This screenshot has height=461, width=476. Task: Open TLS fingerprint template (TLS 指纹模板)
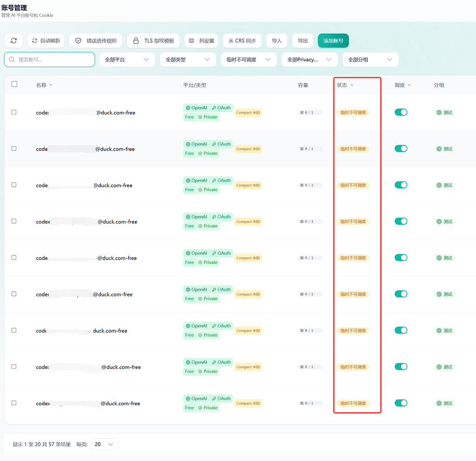(153, 41)
